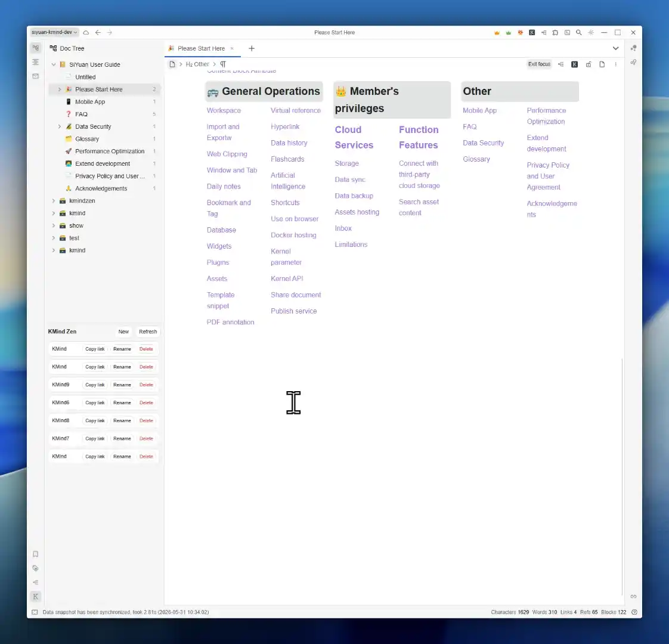Copy link for KMind7
The width and height of the screenshot is (669, 644).
pyautogui.click(x=95, y=438)
